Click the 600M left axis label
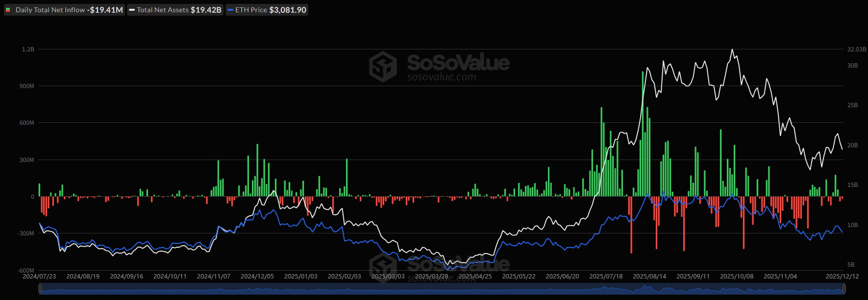868x300 pixels. point(27,123)
